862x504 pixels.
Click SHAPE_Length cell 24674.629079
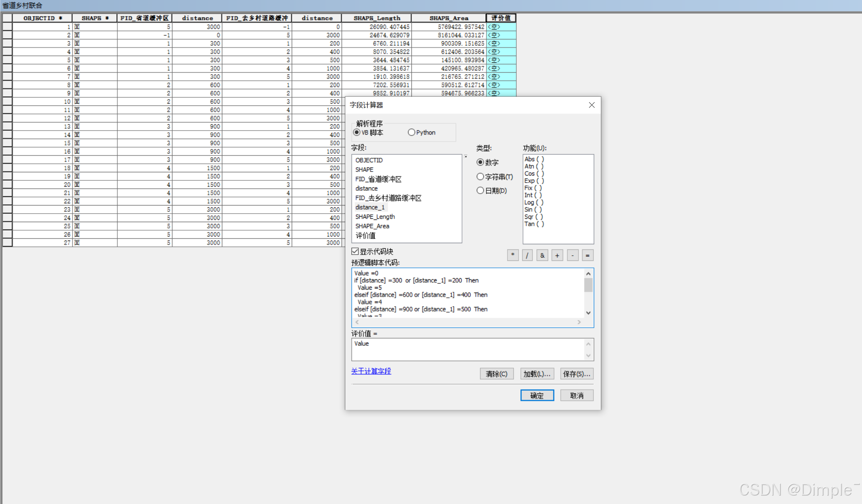tap(376, 35)
